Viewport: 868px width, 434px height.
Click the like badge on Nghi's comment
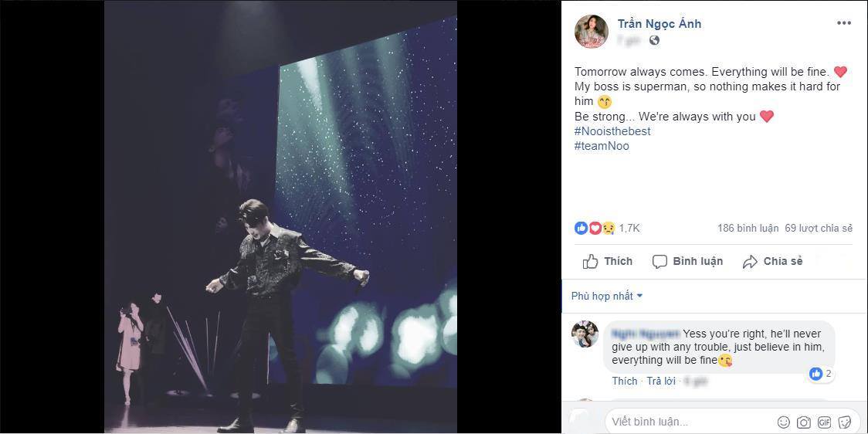click(x=820, y=374)
